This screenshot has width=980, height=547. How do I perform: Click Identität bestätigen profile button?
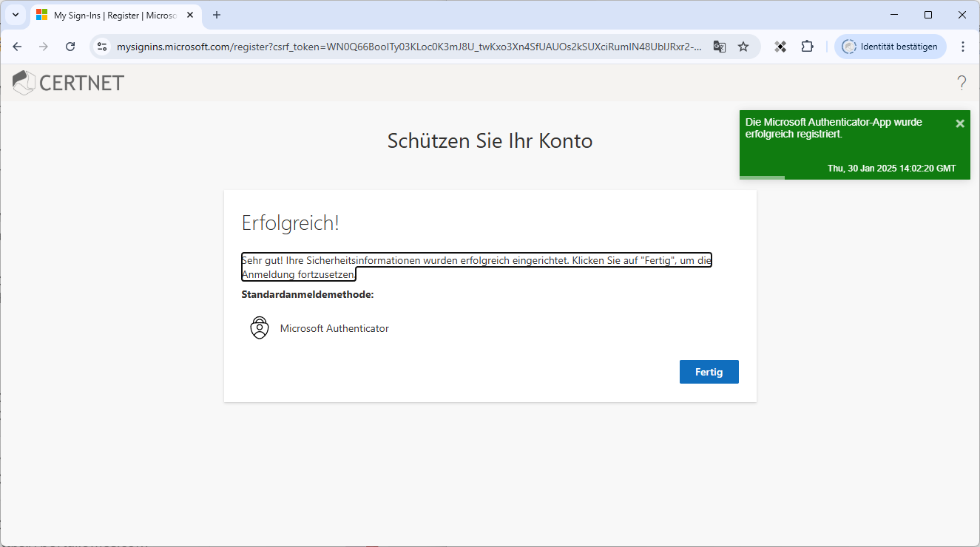click(x=890, y=47)
